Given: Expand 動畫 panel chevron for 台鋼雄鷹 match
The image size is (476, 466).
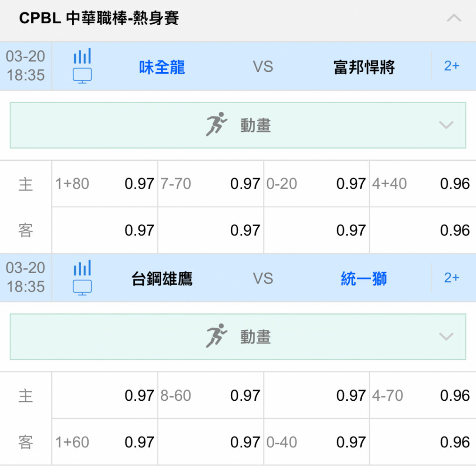Looking at the screenshot, I should click(x=446, y=336).
